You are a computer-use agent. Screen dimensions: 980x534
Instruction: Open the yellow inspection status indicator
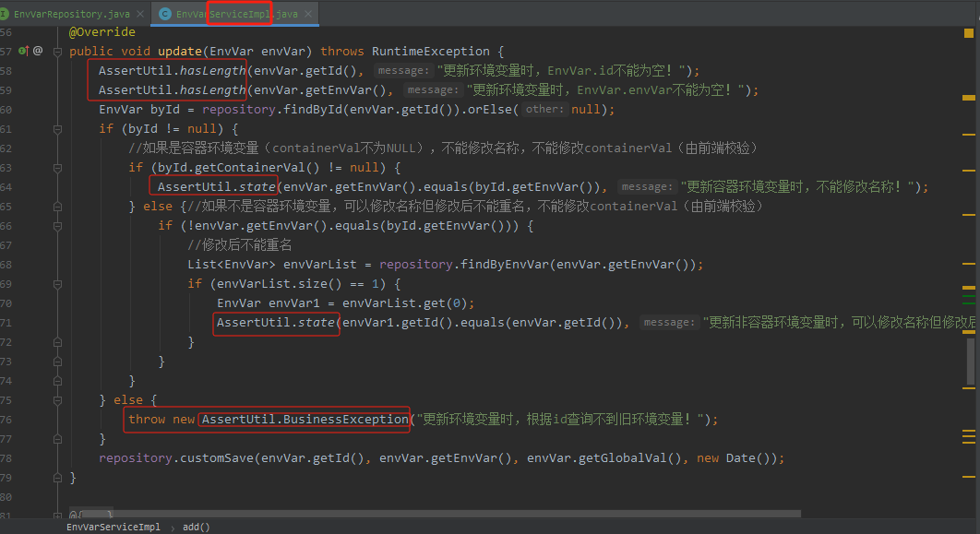pos(968,33)
